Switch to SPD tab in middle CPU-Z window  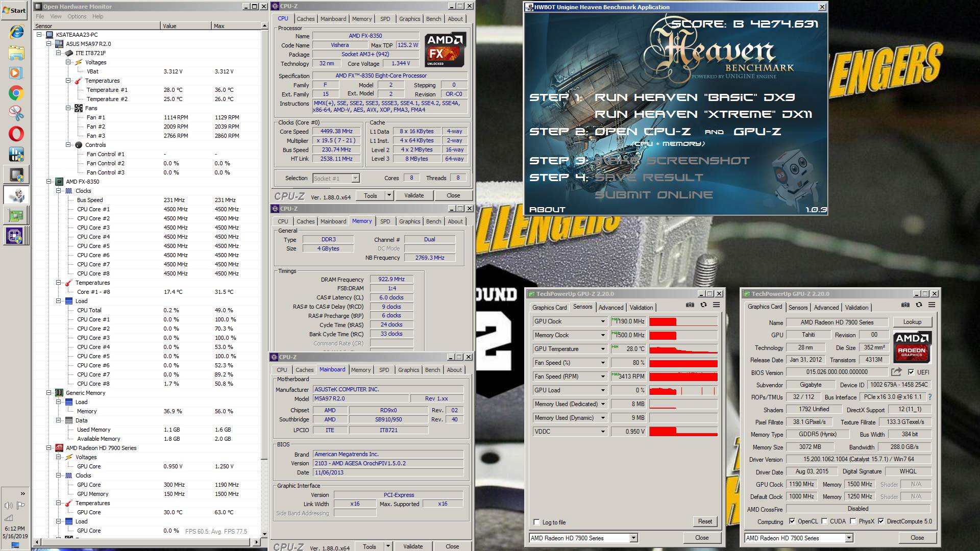pos(385,221)
